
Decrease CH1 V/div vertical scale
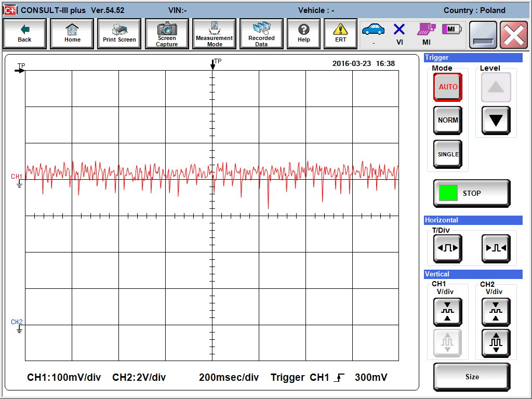(447, 312)
